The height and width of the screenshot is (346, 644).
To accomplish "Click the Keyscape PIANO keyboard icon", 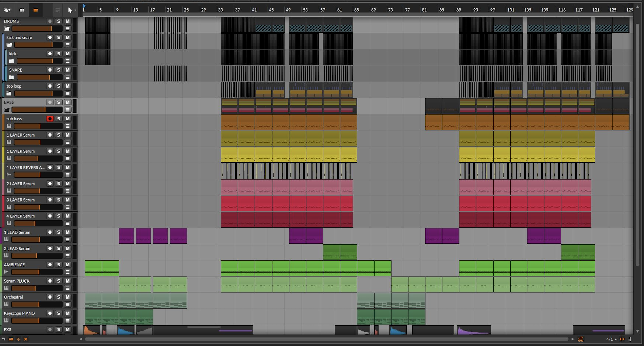I will coord(6,321).
